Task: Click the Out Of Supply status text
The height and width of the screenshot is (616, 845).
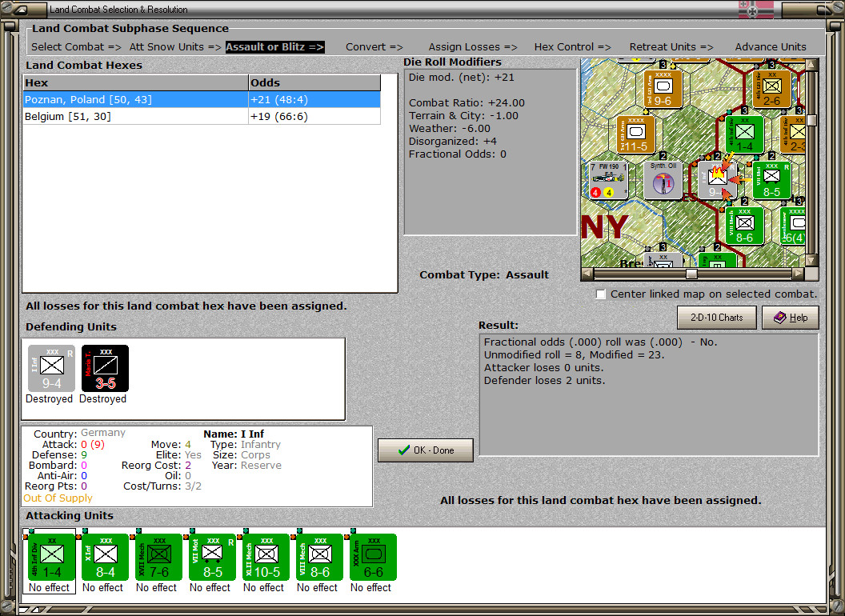Action: [58, 498]
